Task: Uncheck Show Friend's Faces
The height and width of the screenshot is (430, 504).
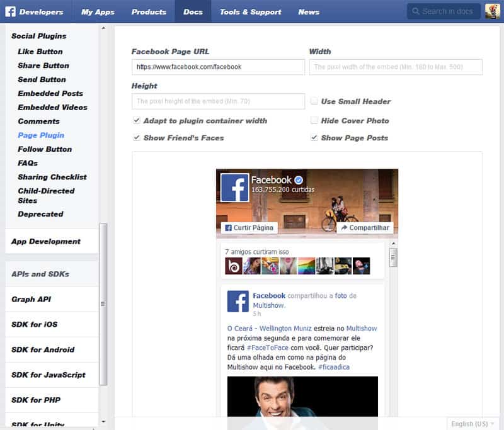Action: click(x=137, y=137)
